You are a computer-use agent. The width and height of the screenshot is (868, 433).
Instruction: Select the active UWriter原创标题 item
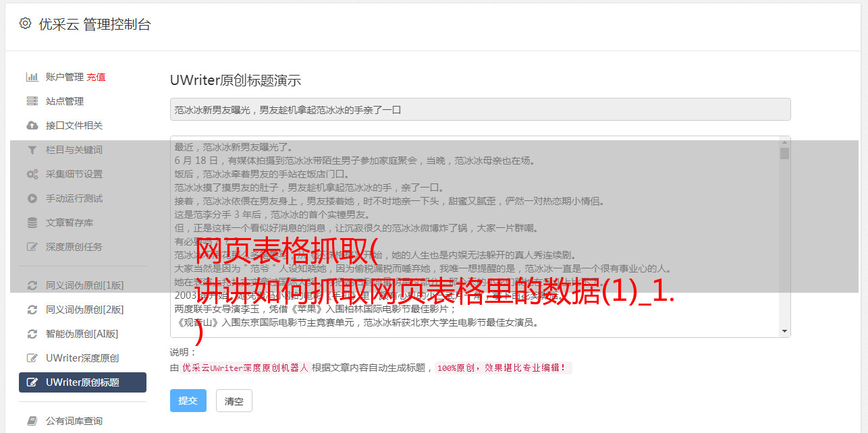coord(82,382)
